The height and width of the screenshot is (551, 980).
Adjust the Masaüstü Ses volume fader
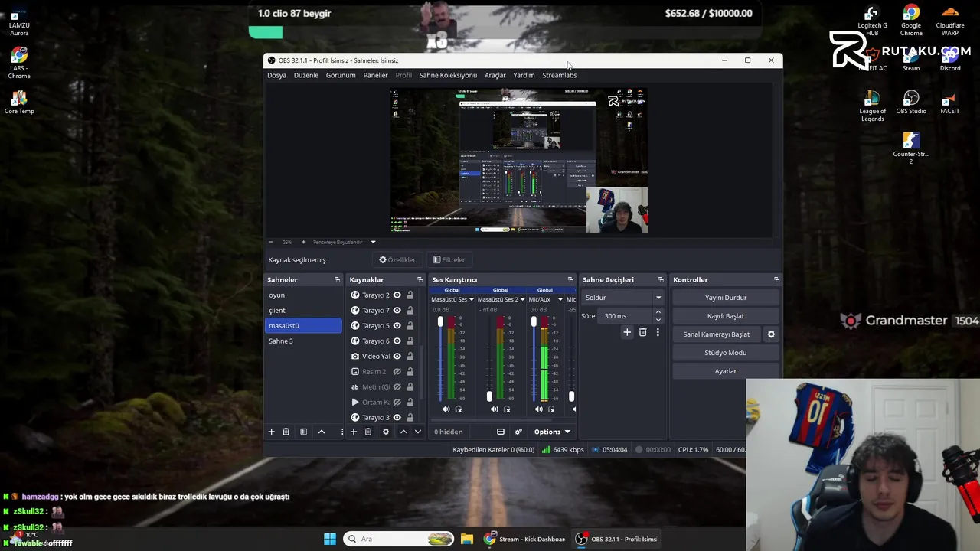(440, 322)
